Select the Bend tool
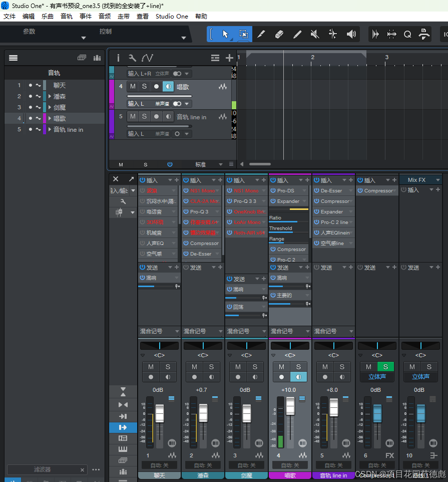The image size is (448, 482). click(333, 34)
